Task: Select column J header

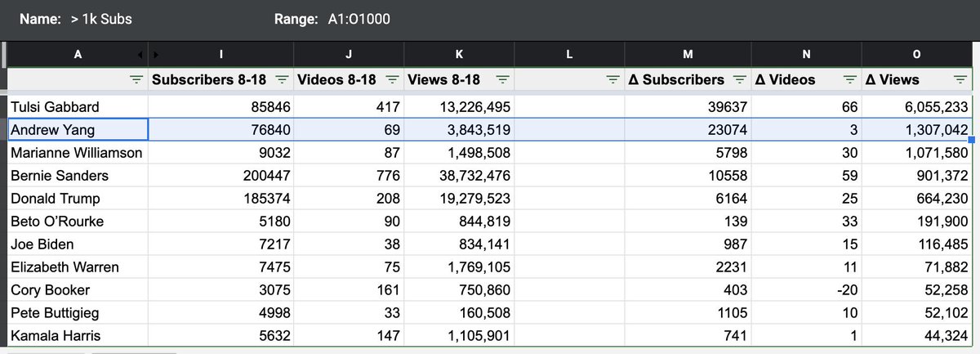Action: click(x=349, y=55)
